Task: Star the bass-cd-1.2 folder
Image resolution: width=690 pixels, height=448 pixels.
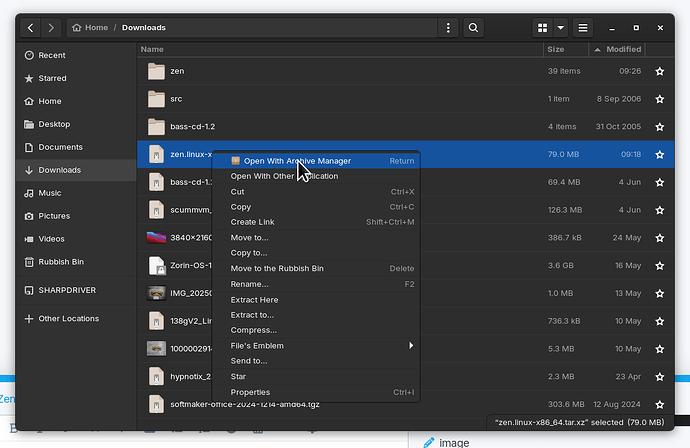Action: coord(659,127)
